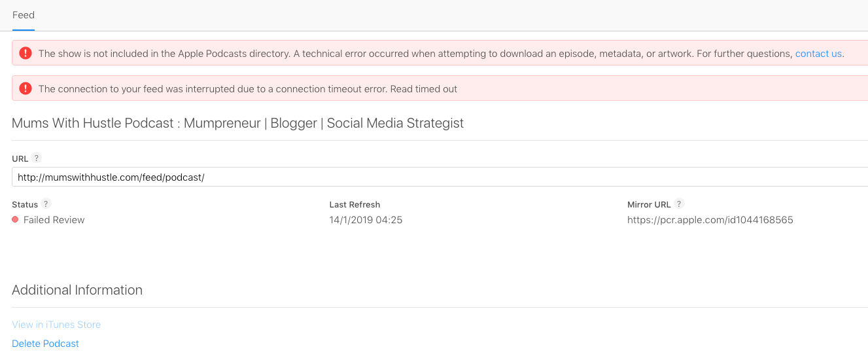Screen dimensions: 868x362
Task: Open the Mirror URL help icon
Action: click(680, 204)
